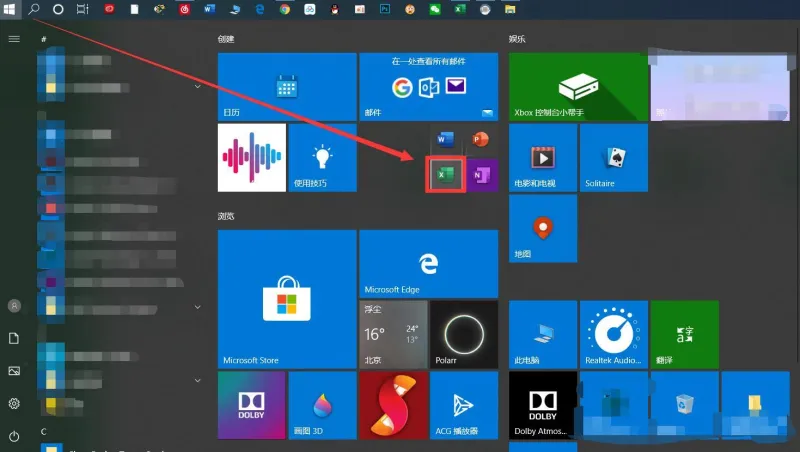
Task: Open the 使用技巧 tips tile
Action: point(322,158)
